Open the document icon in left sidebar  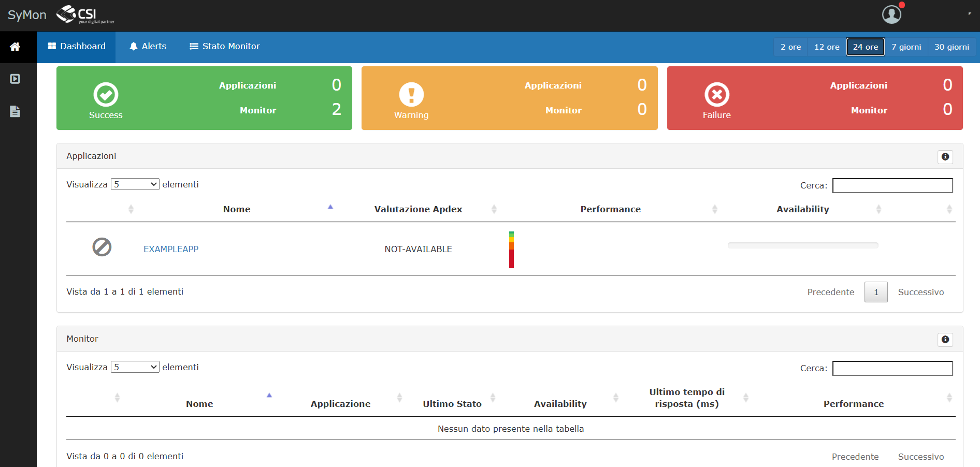click(x=15, y=111)
